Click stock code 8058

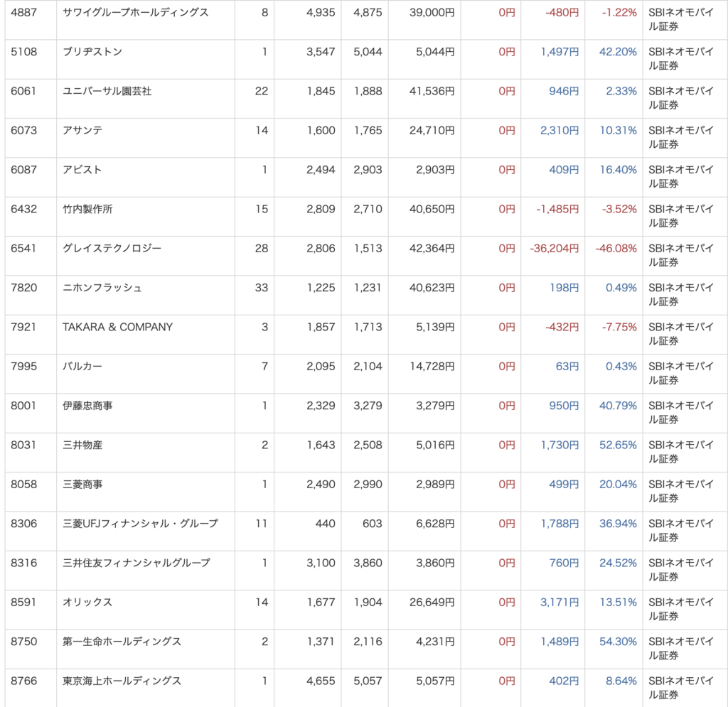[x=23, y=485]
